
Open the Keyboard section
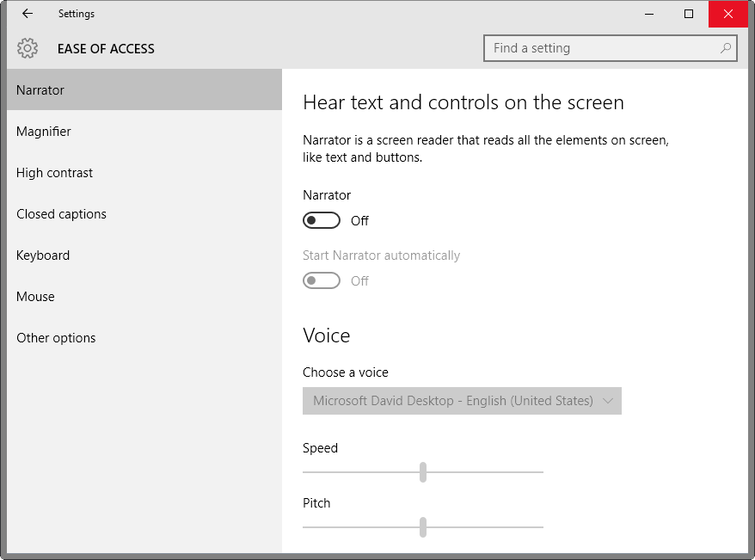pyautogui.click(x=144, y=255)
